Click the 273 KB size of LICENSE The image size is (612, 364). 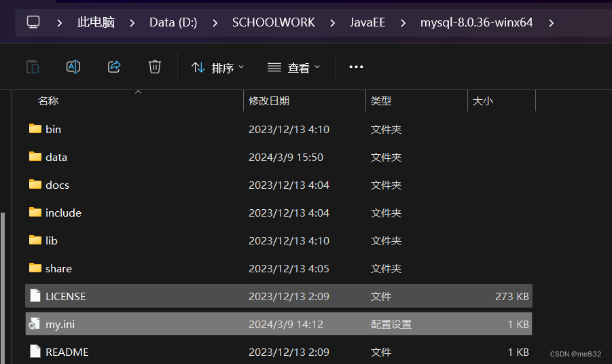(x=512, y=297)
